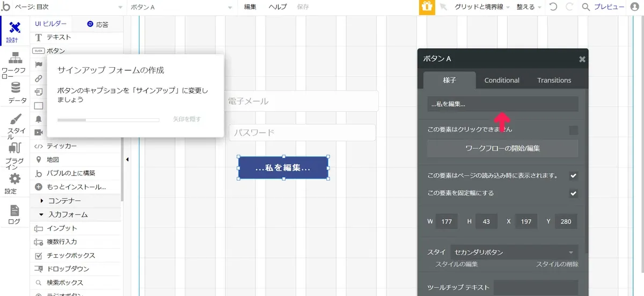
Task: Select the 検索ボックス (Search box) element
Action: pos(76,283)
